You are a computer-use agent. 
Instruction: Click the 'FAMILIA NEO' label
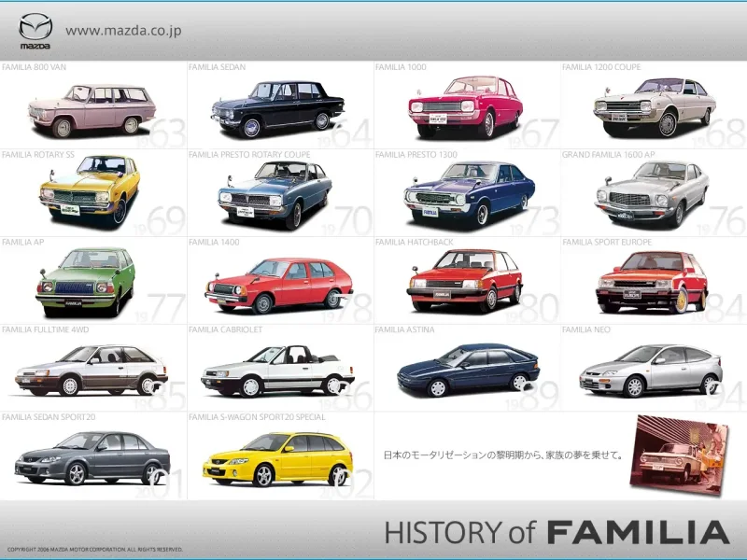586,329
